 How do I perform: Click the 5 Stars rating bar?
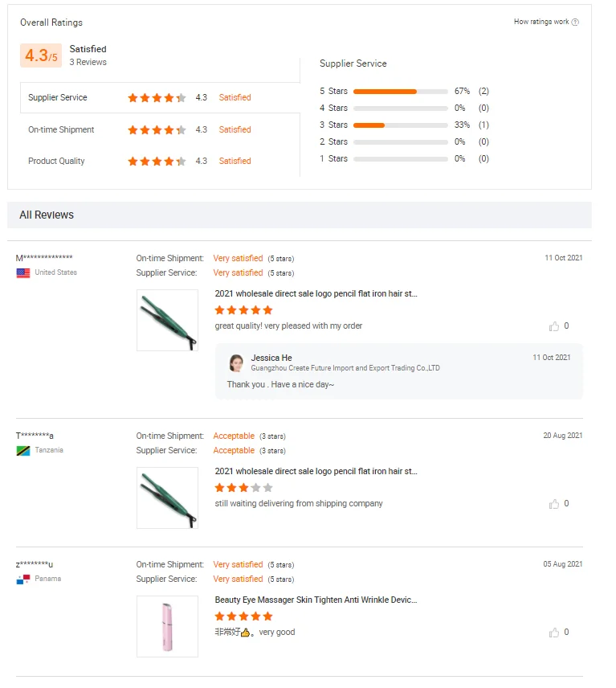click(400, 92)
